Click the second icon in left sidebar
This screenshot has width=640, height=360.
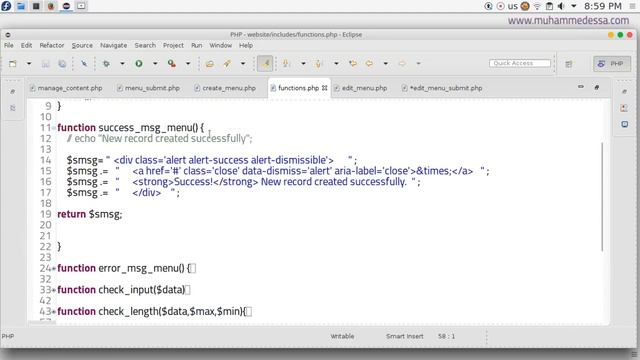(x=13, y=108)
